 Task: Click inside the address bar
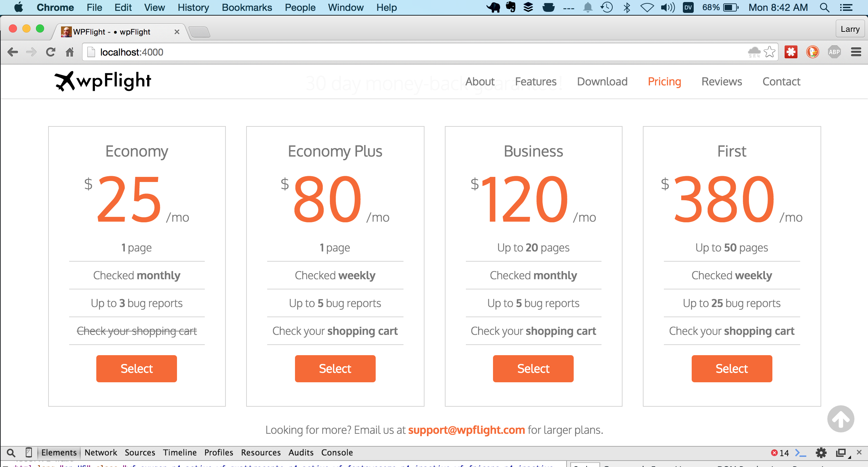pos(237,52)
